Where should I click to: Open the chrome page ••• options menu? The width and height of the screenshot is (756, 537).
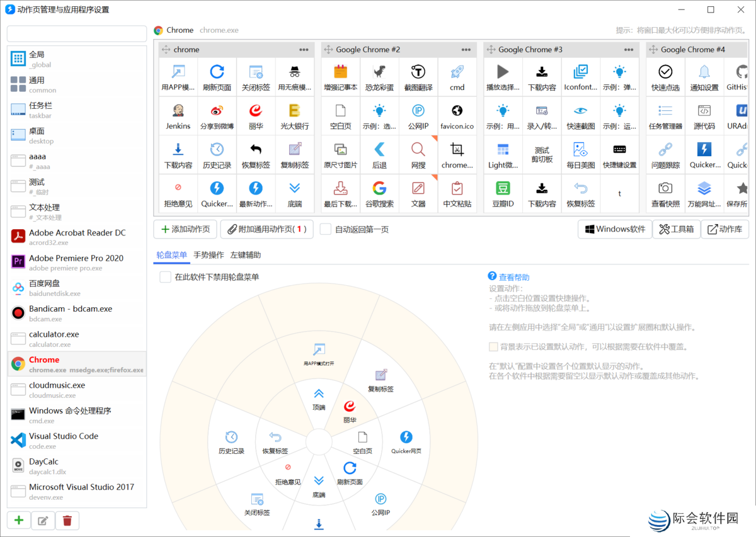pos(304,49)
